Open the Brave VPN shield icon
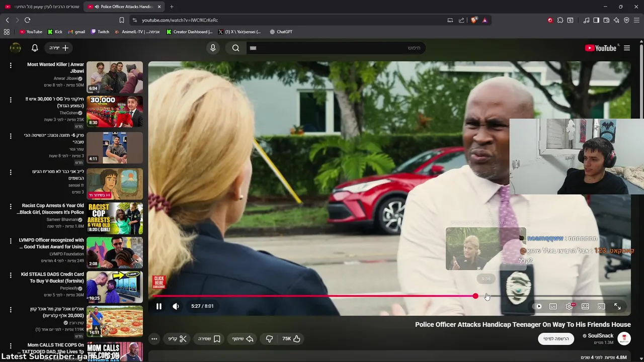The height and width of the screenshot is (362, 644). click(626, 20)
